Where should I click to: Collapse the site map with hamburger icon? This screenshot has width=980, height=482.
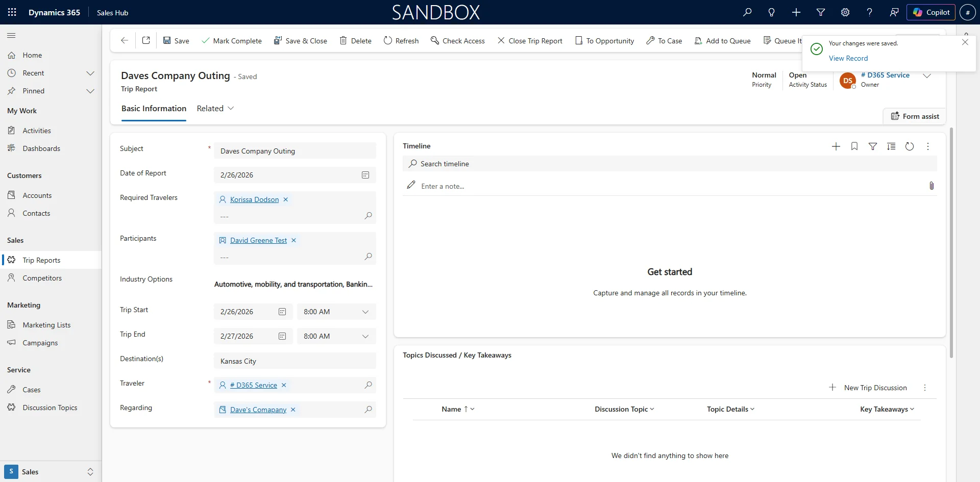[x=11, y=36]
